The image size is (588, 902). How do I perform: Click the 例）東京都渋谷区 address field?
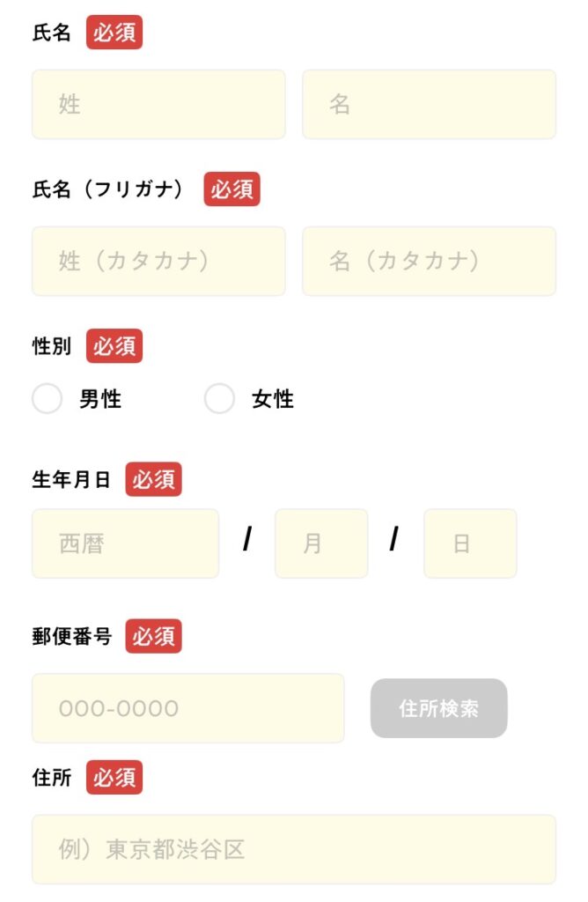pos(293,849)
